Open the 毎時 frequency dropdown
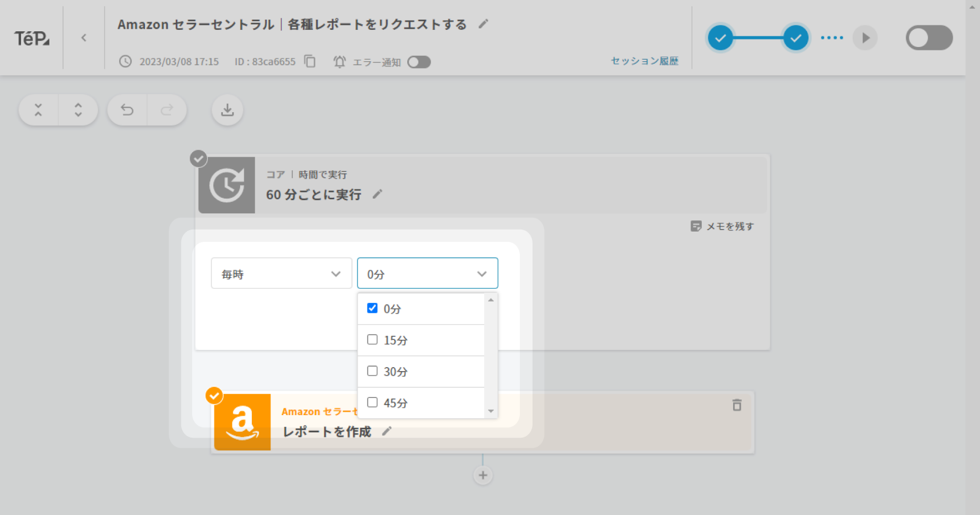This screenshot has height=515, width=980. point(281,273)
